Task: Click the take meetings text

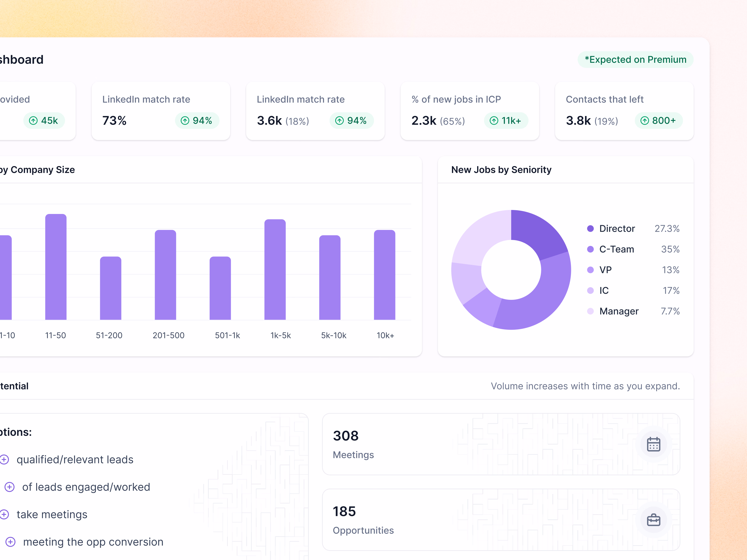Action: (52, 514)
